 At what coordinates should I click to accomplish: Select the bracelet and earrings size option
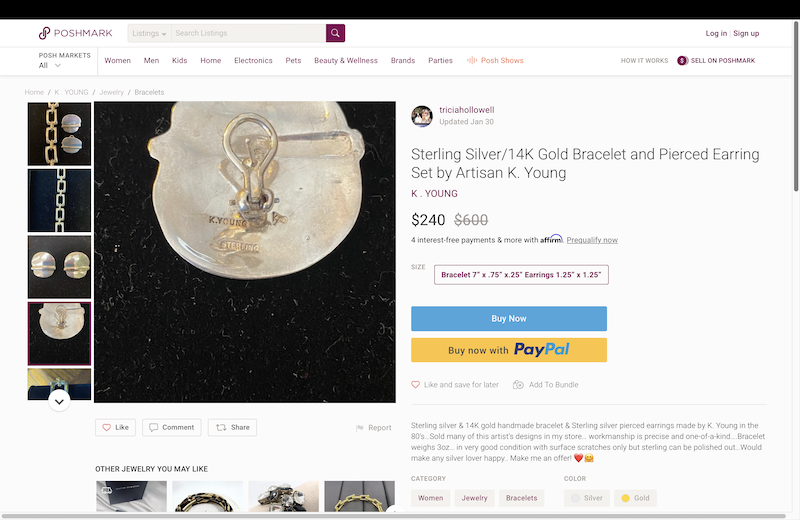[521, 274]
